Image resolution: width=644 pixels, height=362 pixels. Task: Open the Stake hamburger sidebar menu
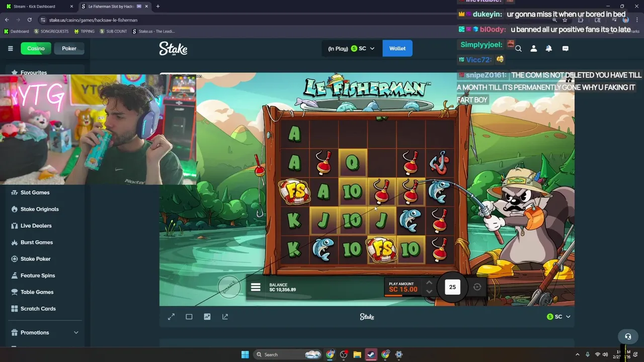[x=10, y=48]
